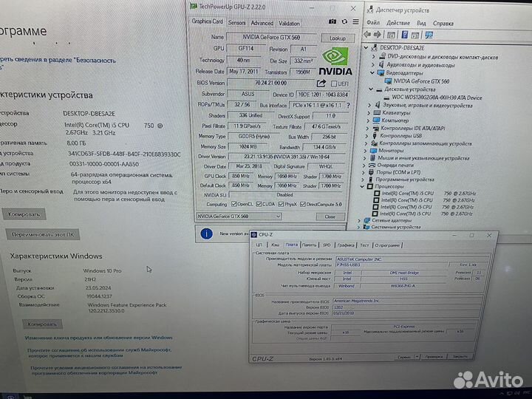Open Справка menu in Device Manager
The height and width of the screenshot is (399, 532).
click(443, 24)
